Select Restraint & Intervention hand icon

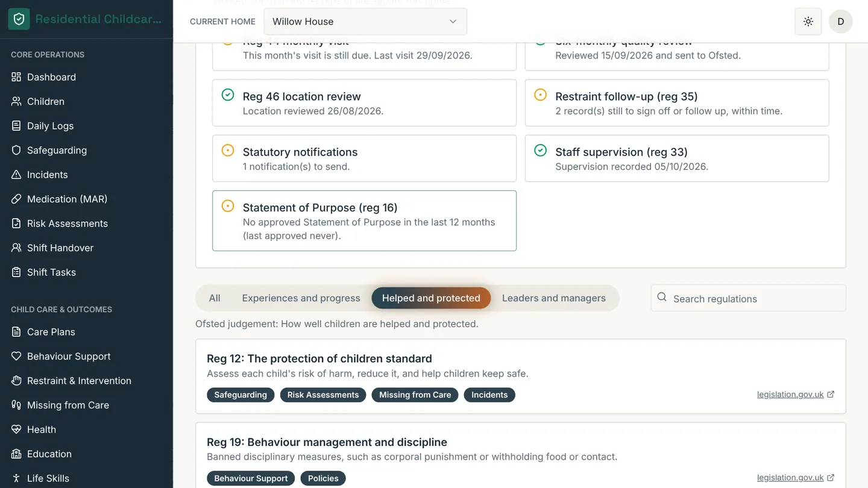click(x=16, y=381)
